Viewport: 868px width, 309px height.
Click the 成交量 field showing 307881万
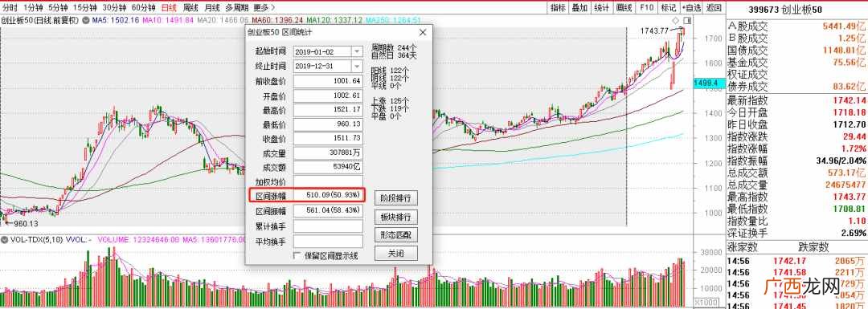point(328,153)
